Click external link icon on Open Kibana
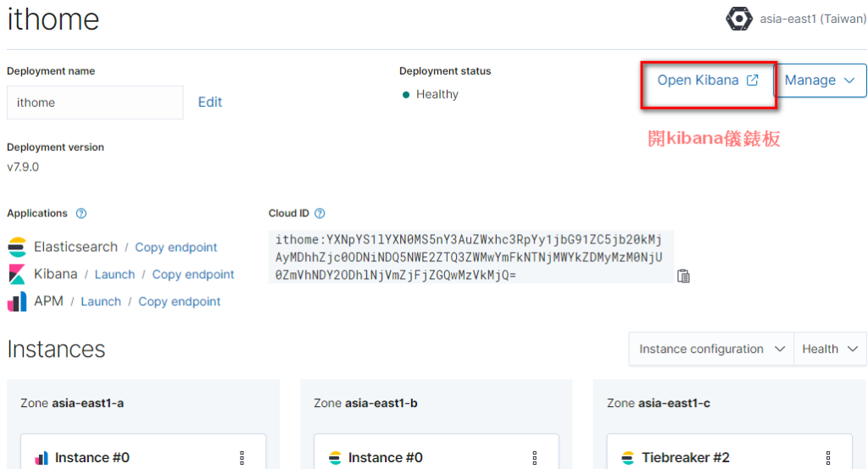This screenshot has width=868, height=469. [x=753, y=81]
